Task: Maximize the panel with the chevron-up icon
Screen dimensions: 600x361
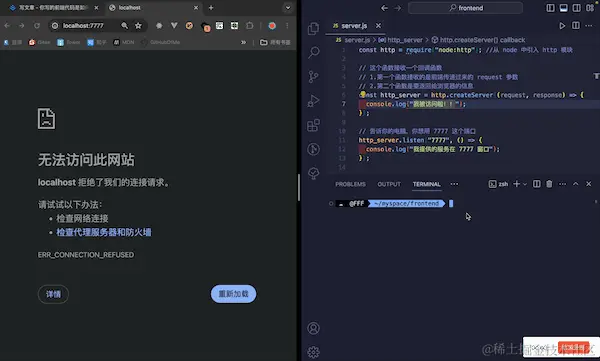Action: coord(576,184)
